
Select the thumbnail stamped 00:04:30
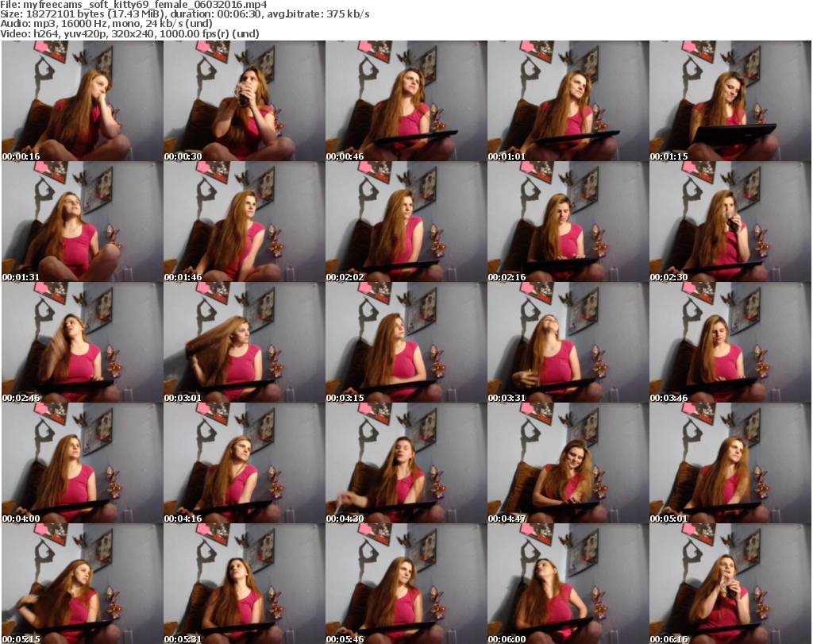(x=406, y=463)
